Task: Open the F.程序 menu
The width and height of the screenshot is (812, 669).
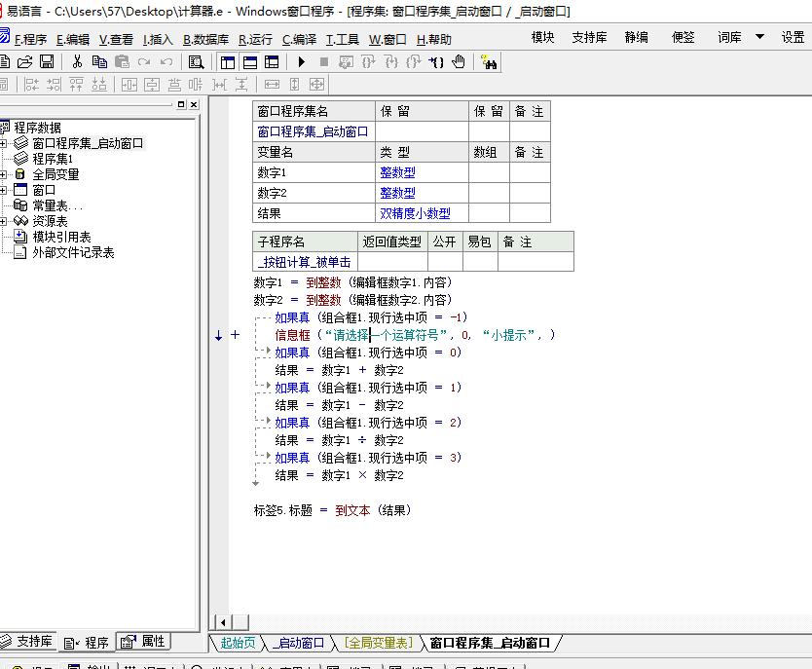Action: [x=30, y=39]
